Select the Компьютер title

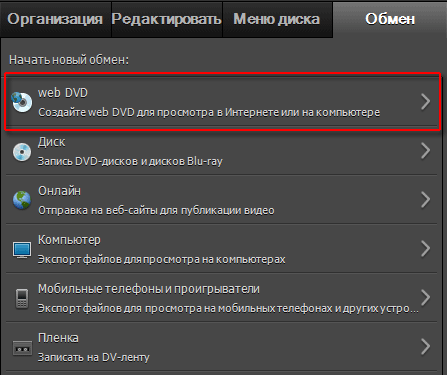[69, 240]
